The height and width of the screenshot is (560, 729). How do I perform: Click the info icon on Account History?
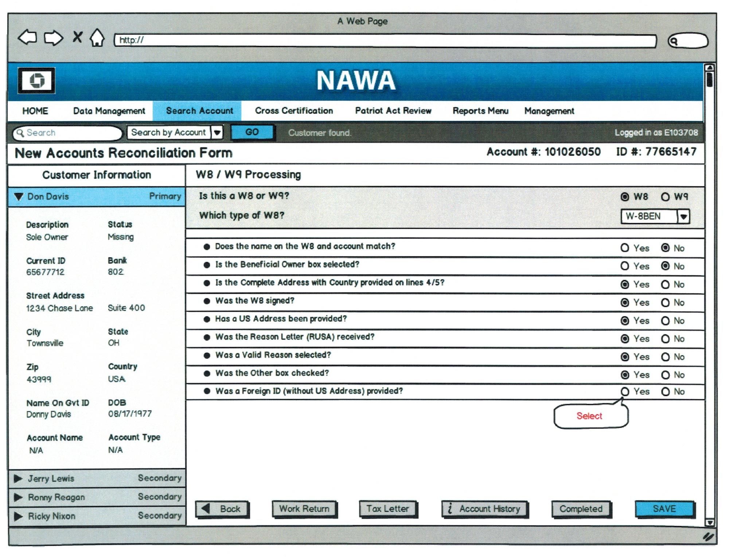coord(450,508)
